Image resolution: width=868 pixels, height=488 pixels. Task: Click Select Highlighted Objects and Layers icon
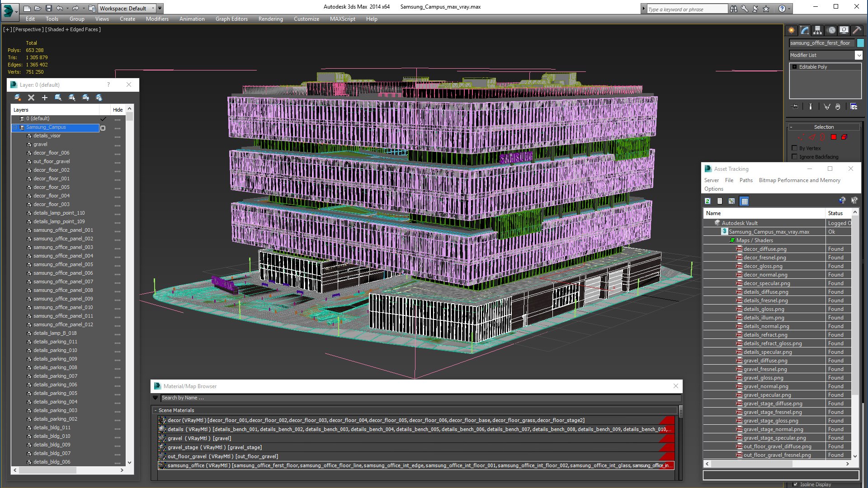pyautogui.click(x=58, y=98)
